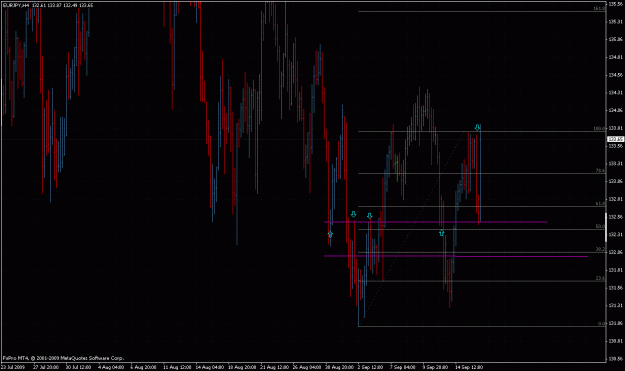625x371 pixels.
Task: Select the up arrow marker above the 9 Sep date
Action: pos(442,233)
